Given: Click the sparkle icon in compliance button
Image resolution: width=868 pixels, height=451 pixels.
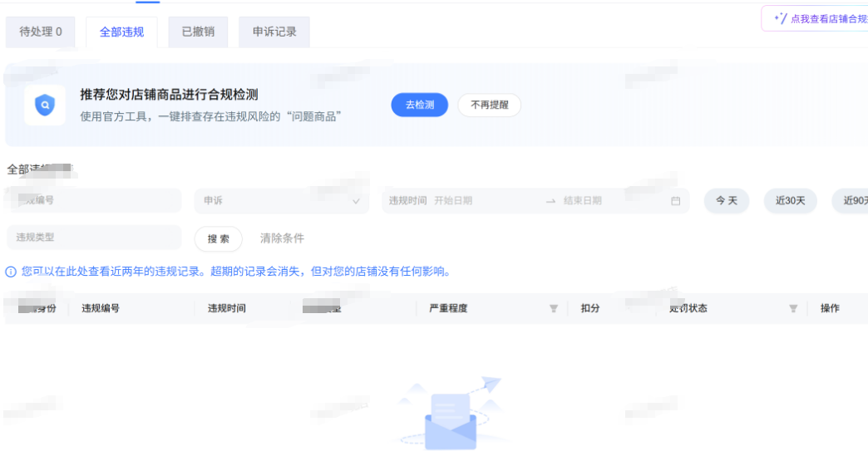Looking at the screenshot, I should [x=781, y=18].
